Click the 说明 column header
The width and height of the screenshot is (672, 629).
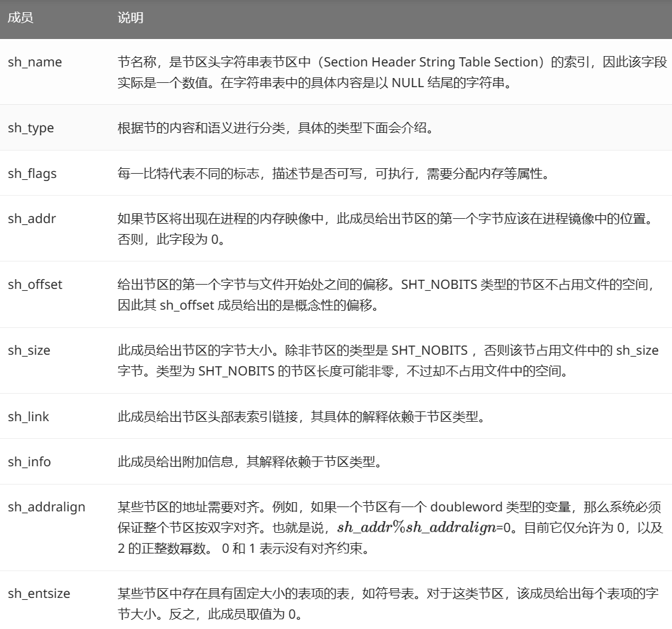(x=130, y=18)
